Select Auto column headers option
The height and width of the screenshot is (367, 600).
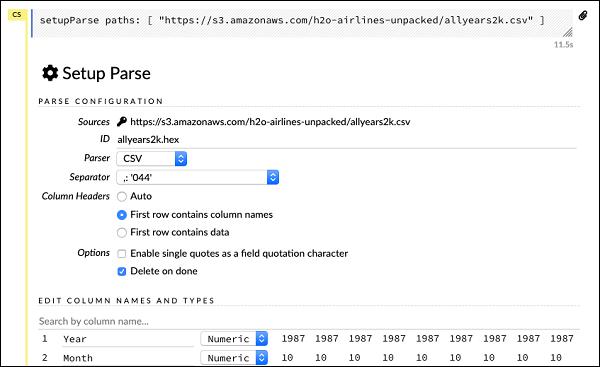coord(122,196)
